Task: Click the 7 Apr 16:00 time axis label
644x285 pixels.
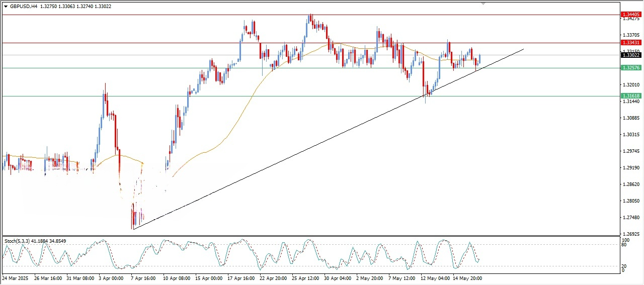Action: click(143, 277)
